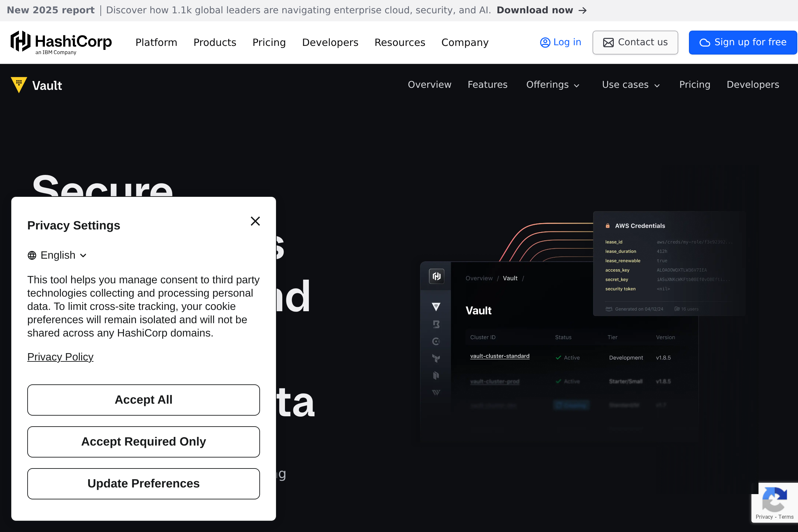Viewport: 798px width, 532px height.
Task: Open the Privacy Policy link
Action: [x=60, y=356]
